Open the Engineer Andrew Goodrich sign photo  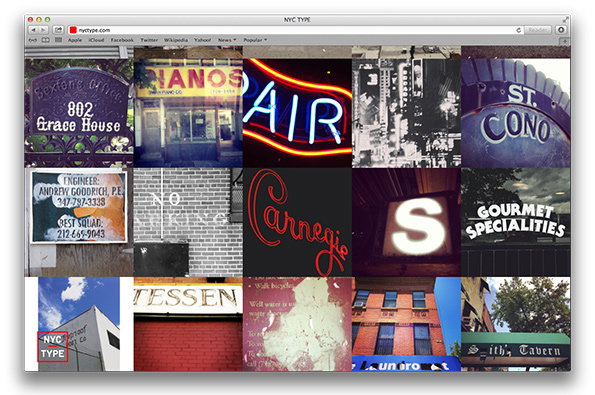[79, 222]
